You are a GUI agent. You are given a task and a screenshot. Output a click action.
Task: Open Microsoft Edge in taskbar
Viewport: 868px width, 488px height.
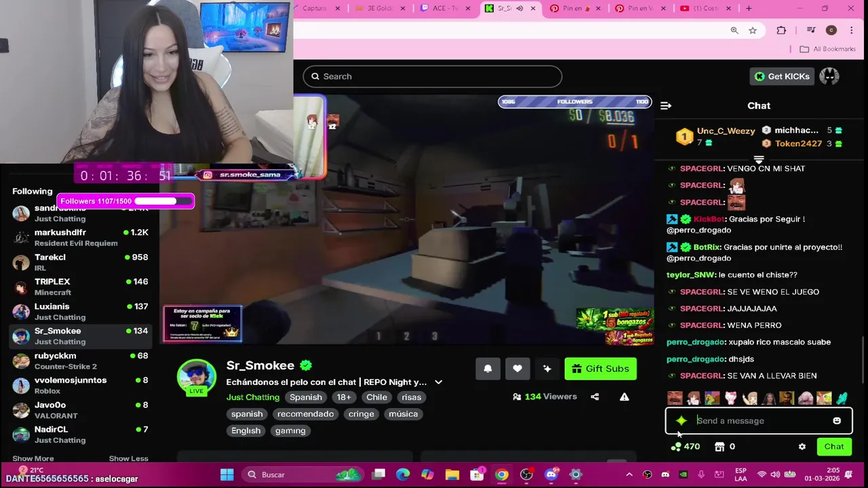[x=403, y=474]
